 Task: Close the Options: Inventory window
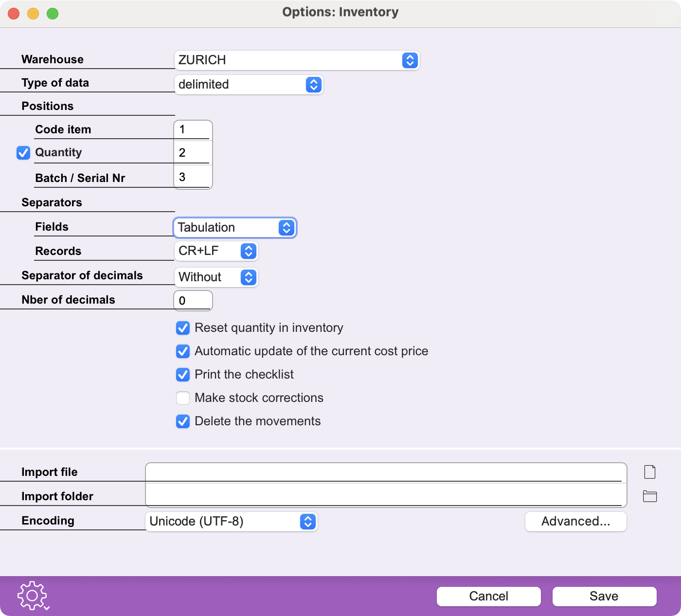click(x=14, y=14)
